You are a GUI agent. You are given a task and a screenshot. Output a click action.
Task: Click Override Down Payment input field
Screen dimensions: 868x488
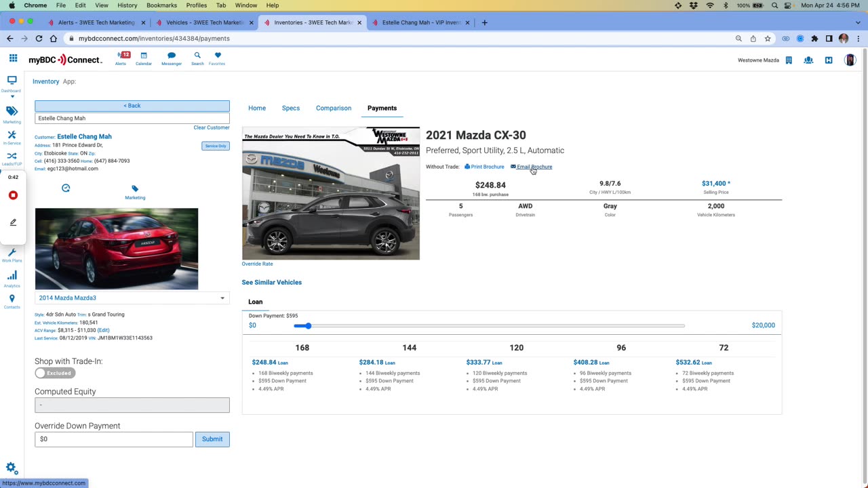tap(114, 439)
